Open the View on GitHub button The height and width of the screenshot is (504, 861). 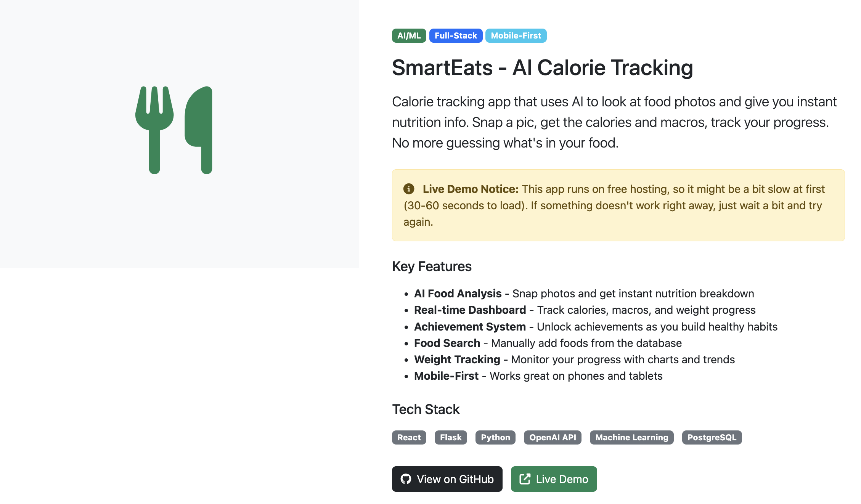[x=447, y=479]
